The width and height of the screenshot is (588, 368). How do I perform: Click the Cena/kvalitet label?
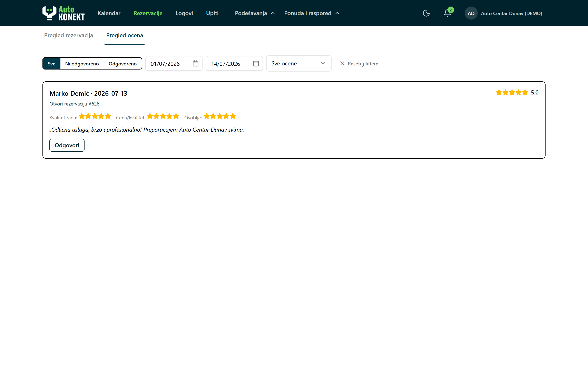131,118
